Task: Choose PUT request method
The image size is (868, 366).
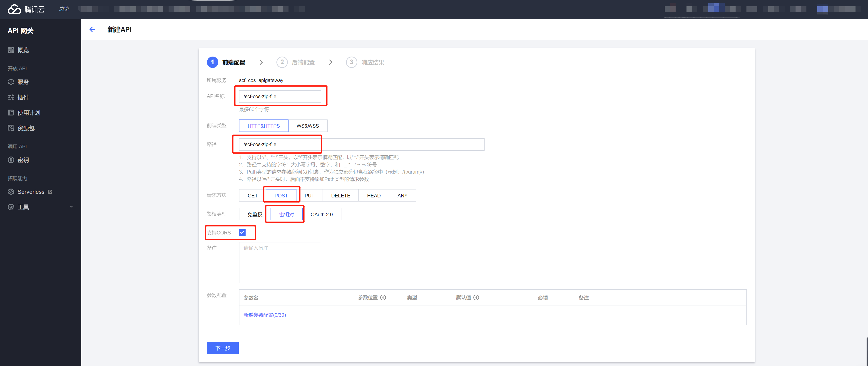Action: click(309, 195)
